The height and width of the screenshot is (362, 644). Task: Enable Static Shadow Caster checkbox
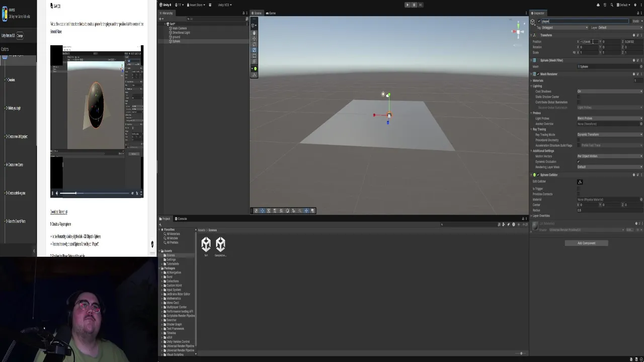pos(579,97)
